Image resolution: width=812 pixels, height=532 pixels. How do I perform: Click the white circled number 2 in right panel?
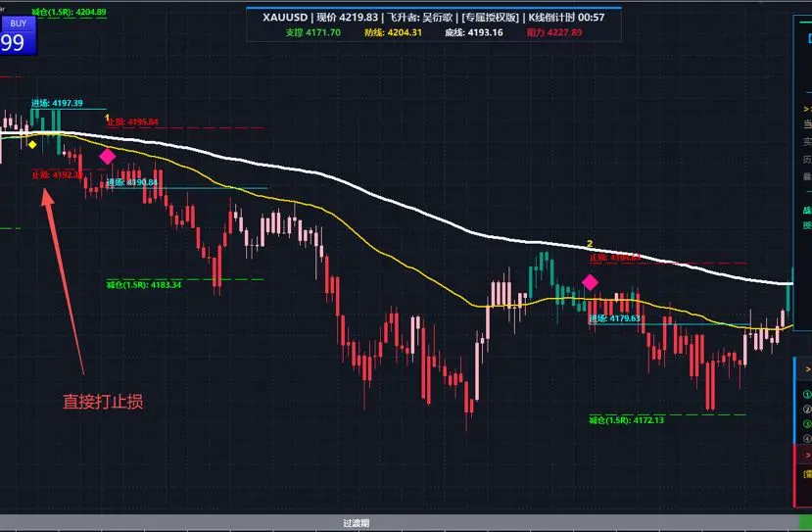807,410
